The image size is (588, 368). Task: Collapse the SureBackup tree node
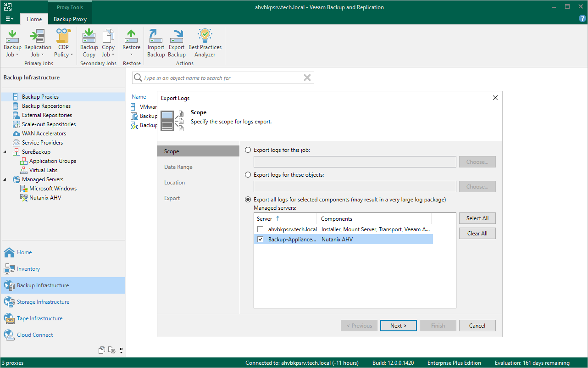[x=5, y=152]
